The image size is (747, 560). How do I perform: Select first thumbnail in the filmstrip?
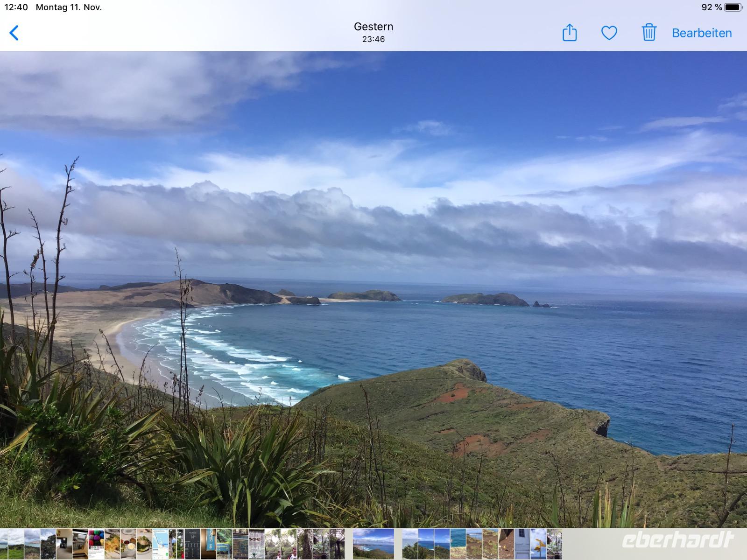(x=4, y=544)
